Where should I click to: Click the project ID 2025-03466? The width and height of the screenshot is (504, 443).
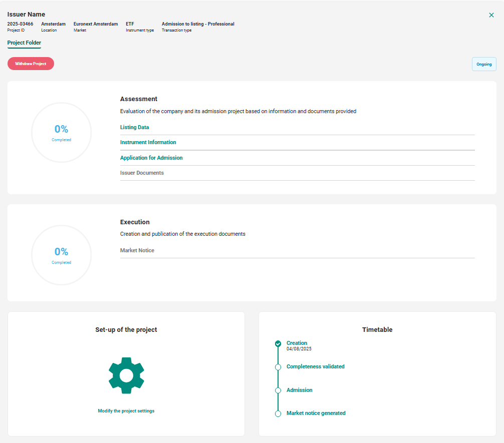tap(20, 24)
